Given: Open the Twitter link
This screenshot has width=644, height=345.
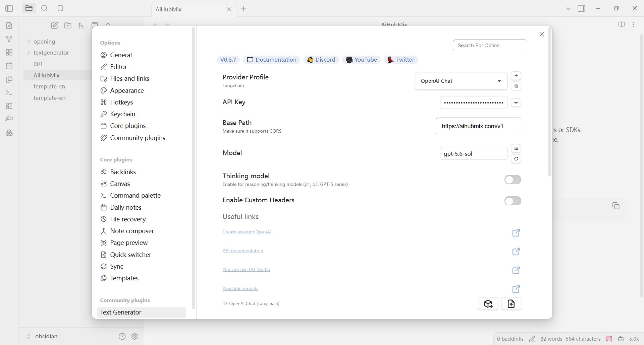Looking at the screenshot, I should 401,60.
